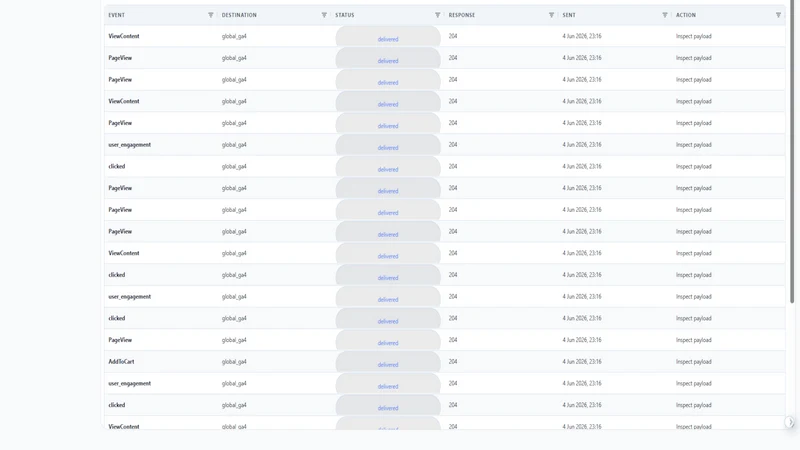
Task: Click delivered badge in the topmost ViewContent row
Action: tap(388, 37)
